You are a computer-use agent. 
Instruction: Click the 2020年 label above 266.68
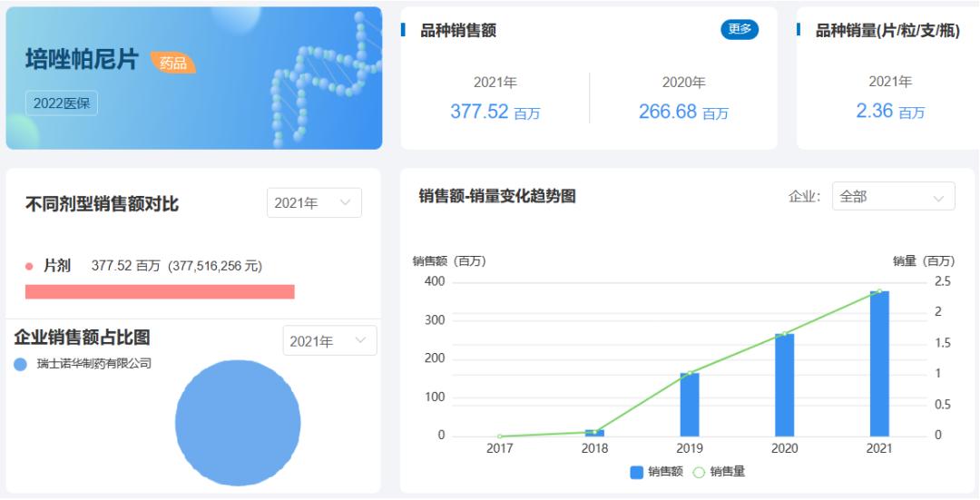pyautogui.click(x=684, y=83)
